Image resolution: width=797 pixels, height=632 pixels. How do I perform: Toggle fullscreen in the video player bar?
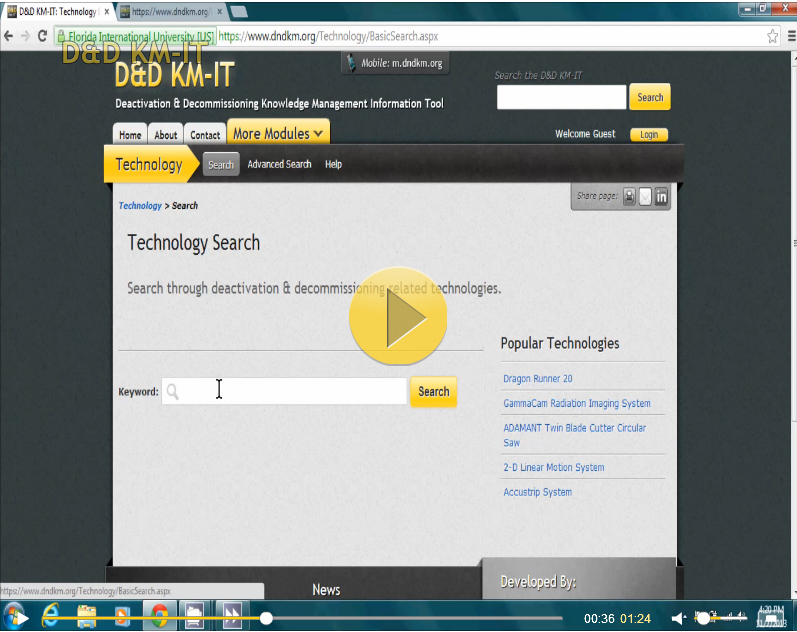tap(772, 618)
